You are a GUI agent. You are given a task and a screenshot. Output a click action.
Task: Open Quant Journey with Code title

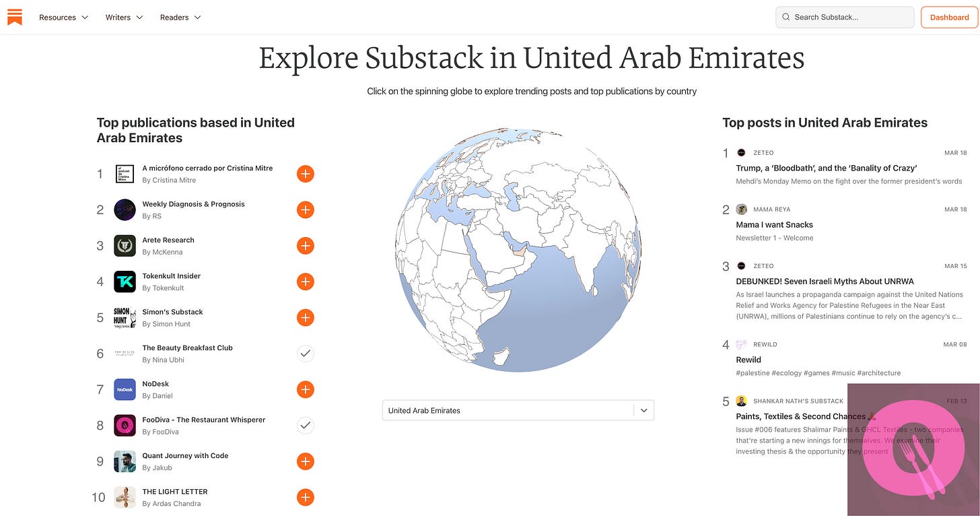point(185,455)
